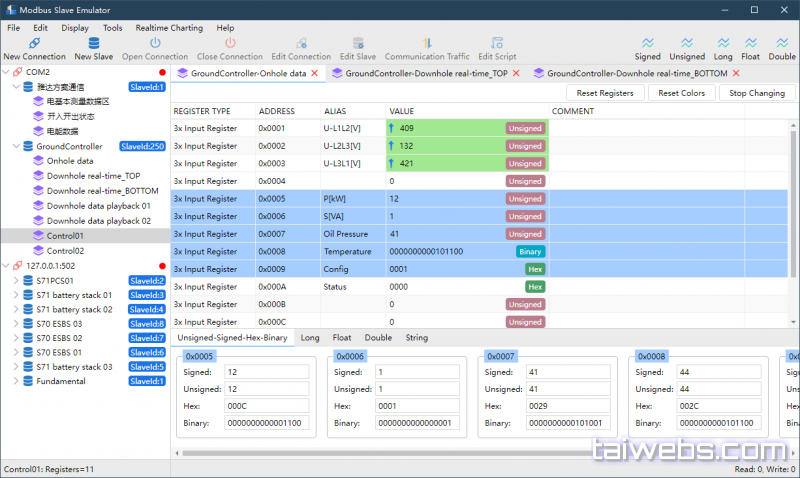Switch to the Float tab in bottom panel
800x478 pixels.
tap(341, 338)
